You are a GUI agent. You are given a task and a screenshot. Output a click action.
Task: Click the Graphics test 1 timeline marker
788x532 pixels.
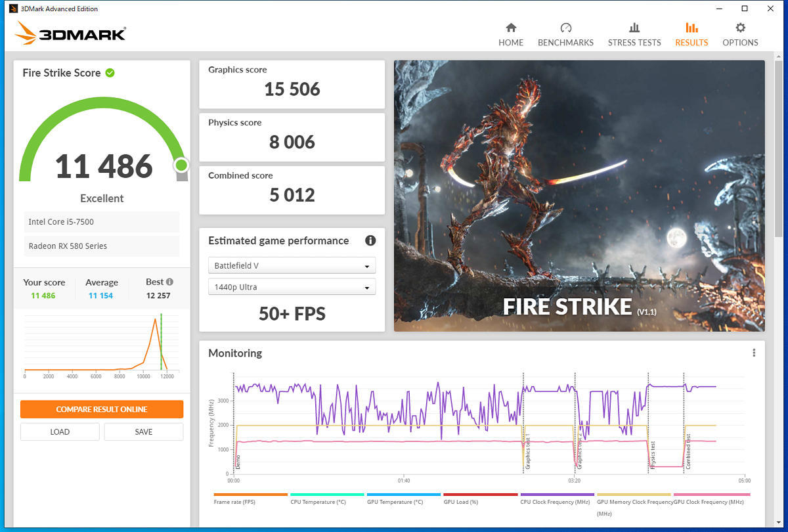[527, 452]
